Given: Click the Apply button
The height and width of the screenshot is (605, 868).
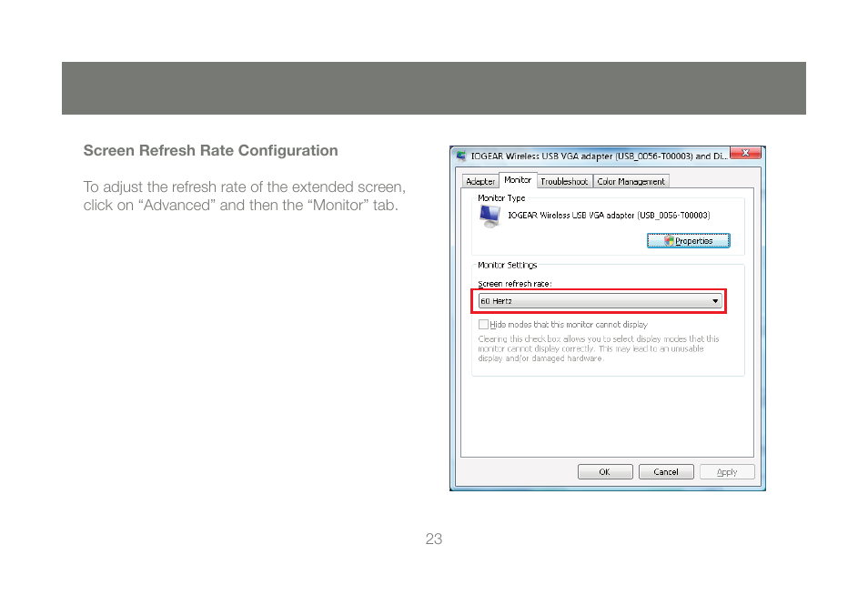Looking at the screenshot, I should point(727,471).
